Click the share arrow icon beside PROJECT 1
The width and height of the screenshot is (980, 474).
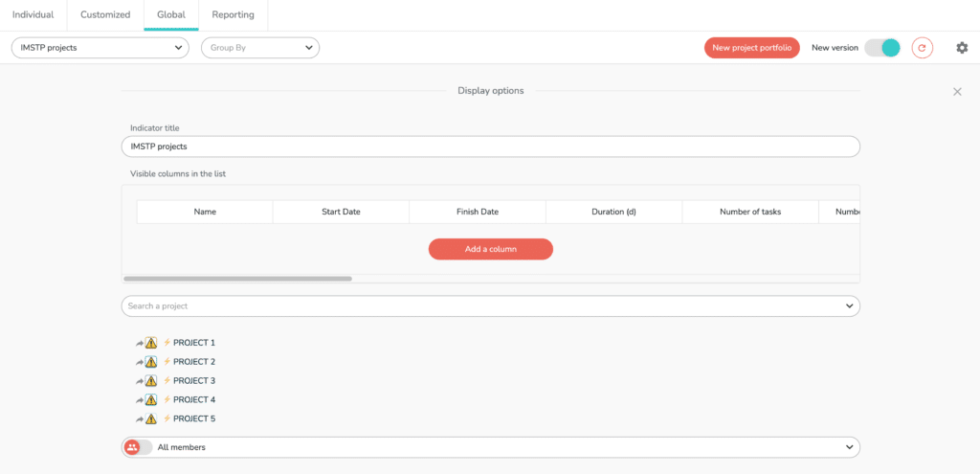pyautogui.click(x=140, y=343)
